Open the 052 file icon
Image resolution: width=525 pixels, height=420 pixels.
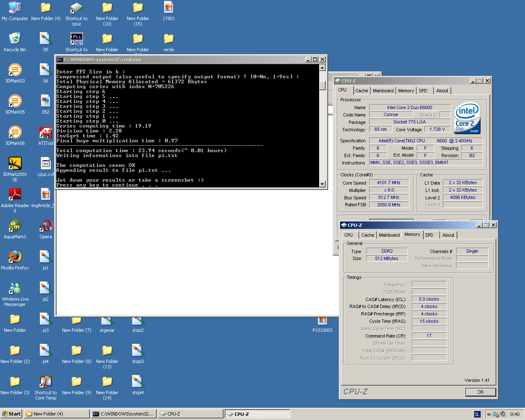point(46,105)
